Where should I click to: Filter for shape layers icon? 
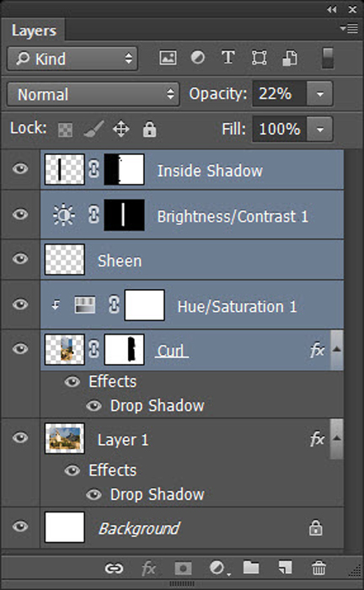coord(259,58)
